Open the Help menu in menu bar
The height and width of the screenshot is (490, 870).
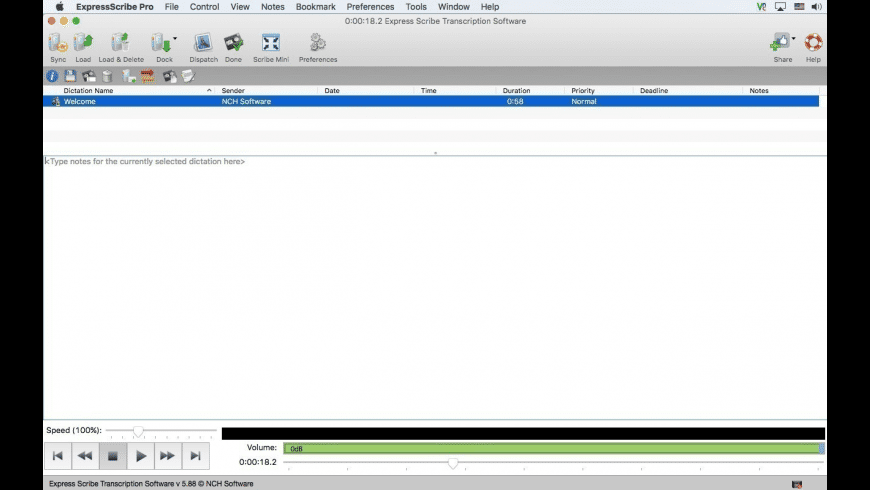coord(489,7)
